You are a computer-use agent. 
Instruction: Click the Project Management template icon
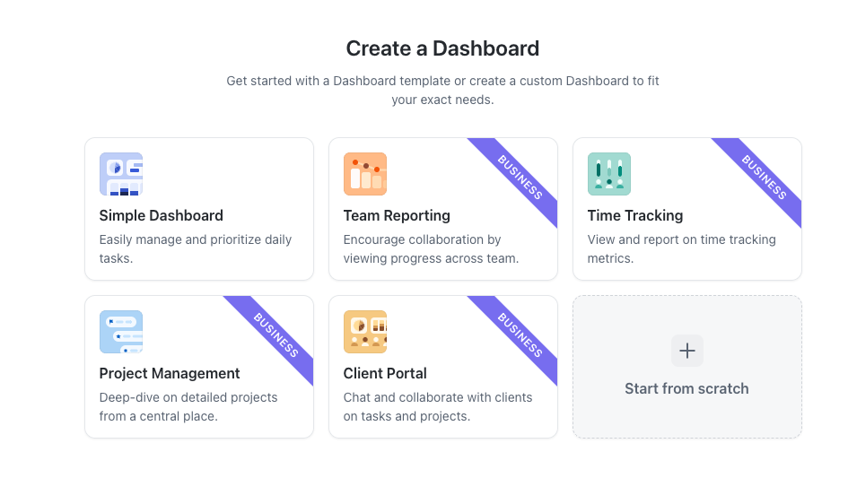coord(121,332)
